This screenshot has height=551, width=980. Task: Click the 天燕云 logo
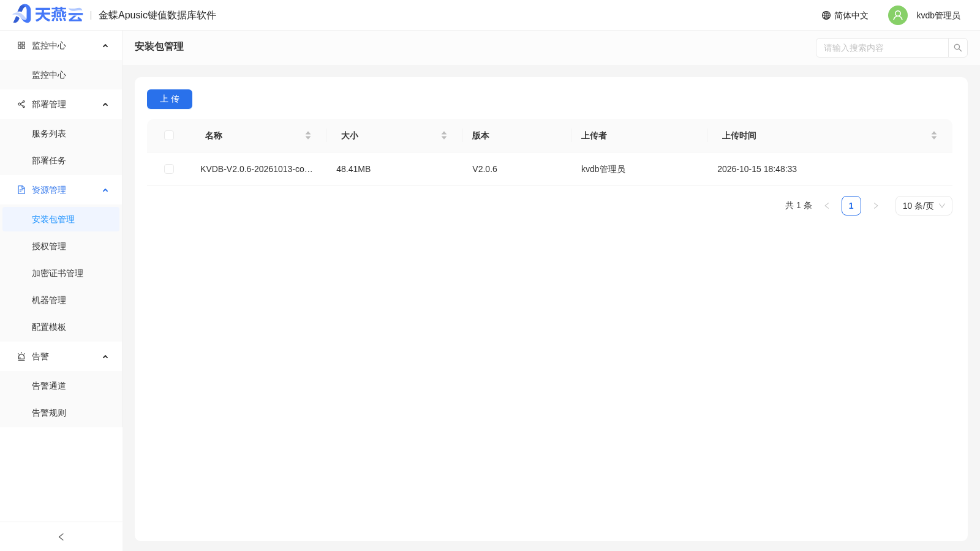[x=48, y=14]
